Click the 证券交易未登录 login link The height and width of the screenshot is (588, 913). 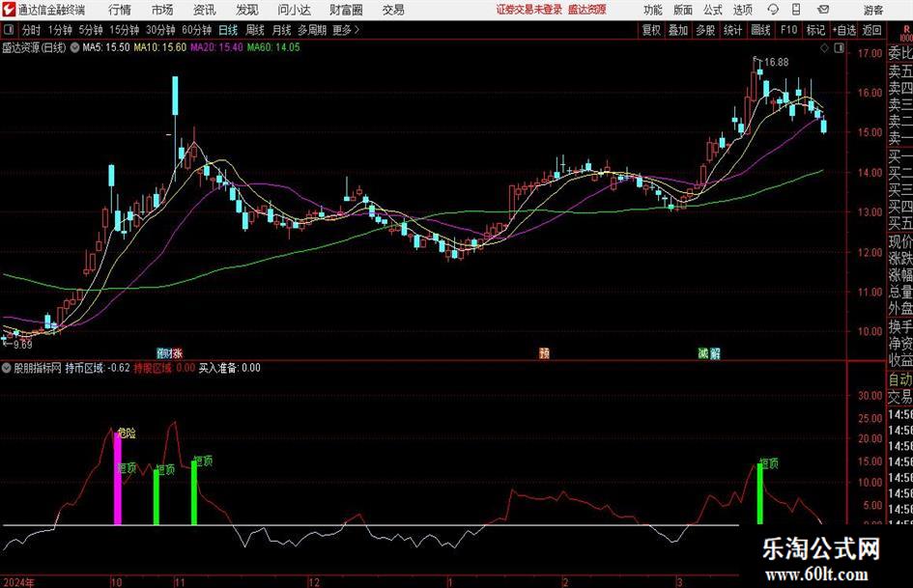tap(529, 10)
